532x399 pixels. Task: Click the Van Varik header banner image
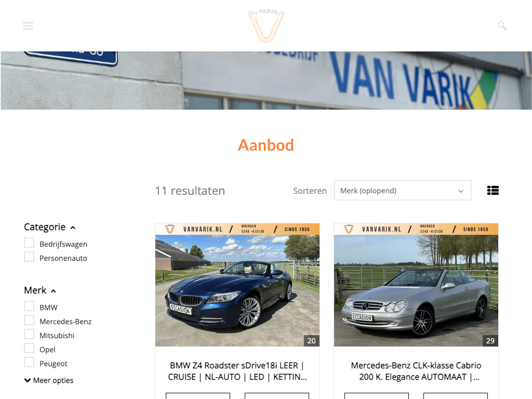[x=266, y=81]
